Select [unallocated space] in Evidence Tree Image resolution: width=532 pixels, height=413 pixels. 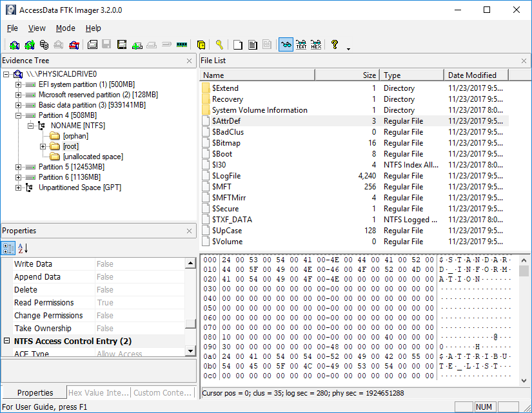click(x=93, y=157)
